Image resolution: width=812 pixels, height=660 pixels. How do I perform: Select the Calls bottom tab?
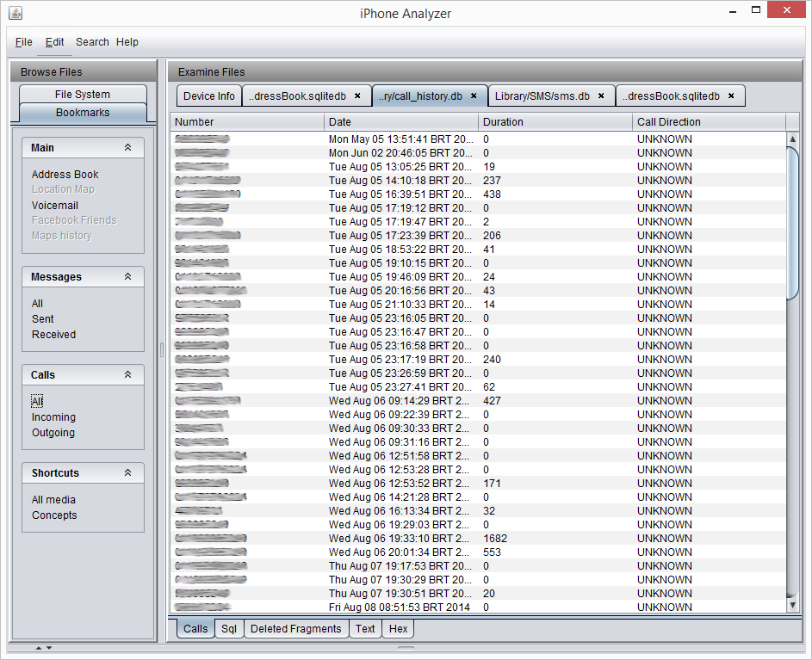coord(195,628)
